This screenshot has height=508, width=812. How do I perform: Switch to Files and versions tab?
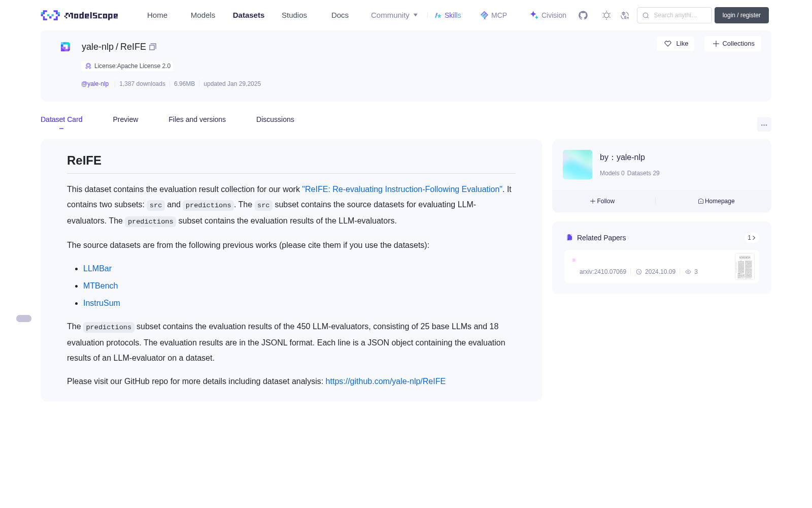197,119
